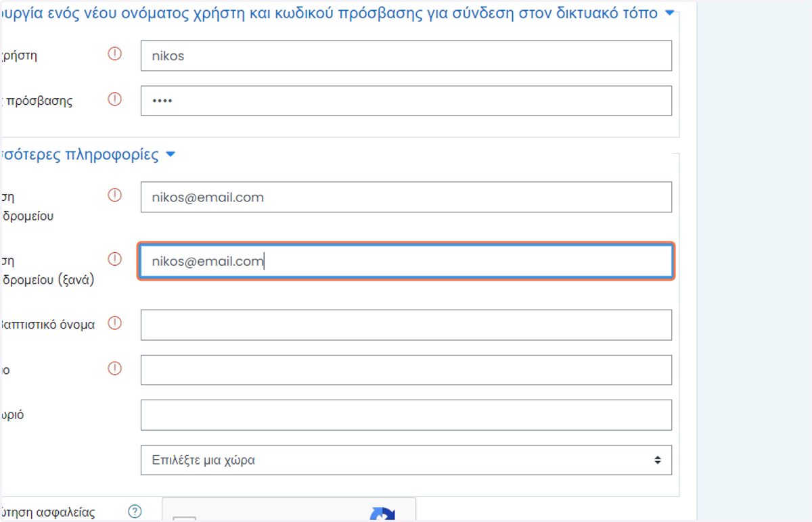812x522 pixels.
Task: Click required icon beside the surname field
Action: point(115,369)
